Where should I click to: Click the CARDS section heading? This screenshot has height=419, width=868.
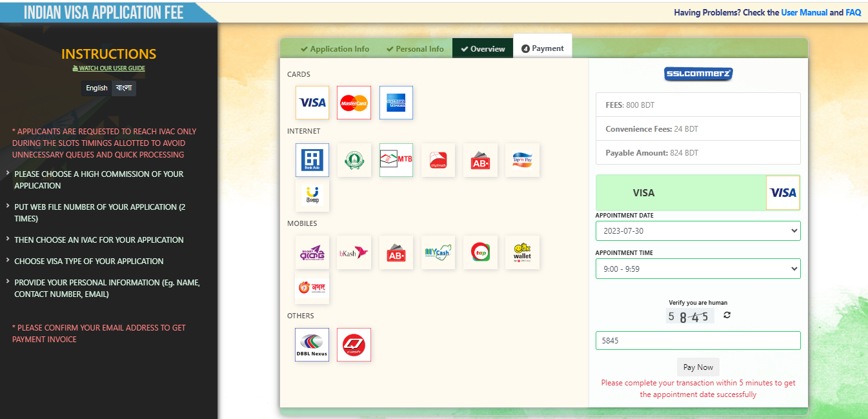coord(299,74)
